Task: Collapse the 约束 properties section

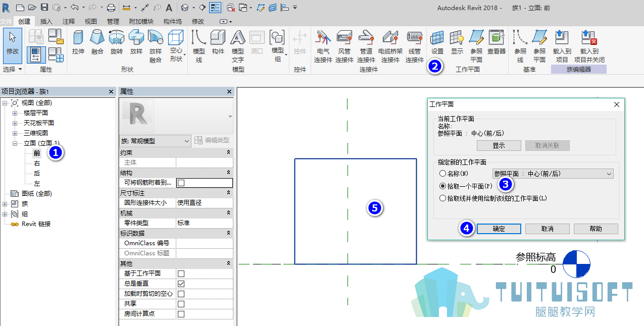Action: pos(228,152)
